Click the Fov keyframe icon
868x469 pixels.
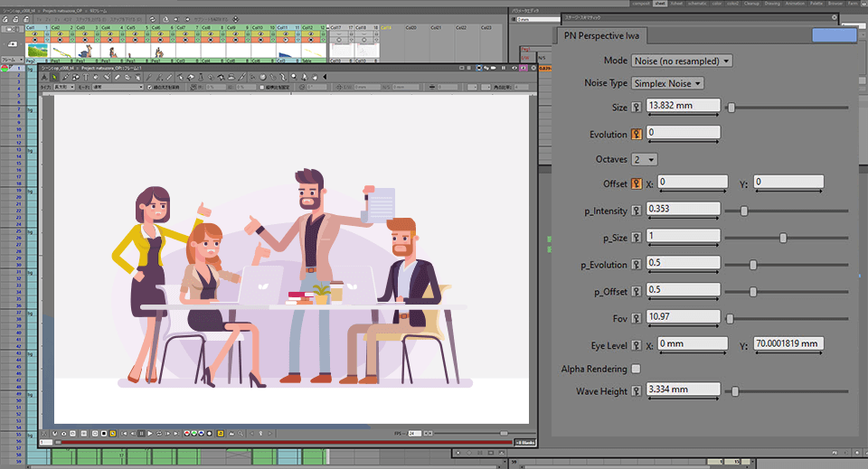pyautogui.click(x=637, y=318)
